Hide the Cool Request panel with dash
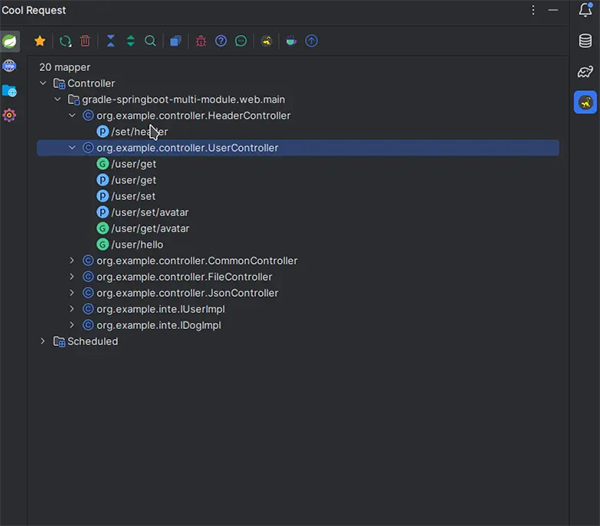 (553, 10)
